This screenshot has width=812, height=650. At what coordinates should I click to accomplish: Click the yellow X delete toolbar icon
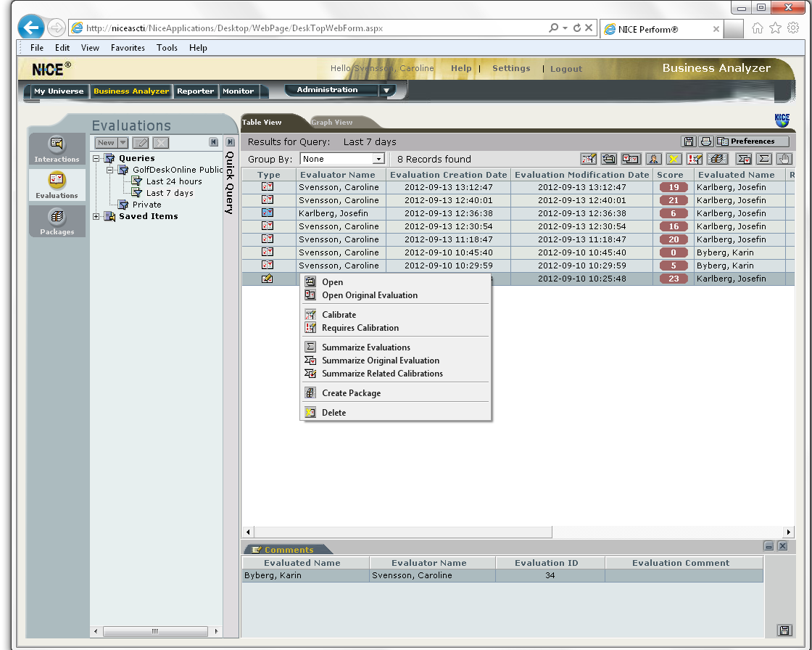point(674,159)
